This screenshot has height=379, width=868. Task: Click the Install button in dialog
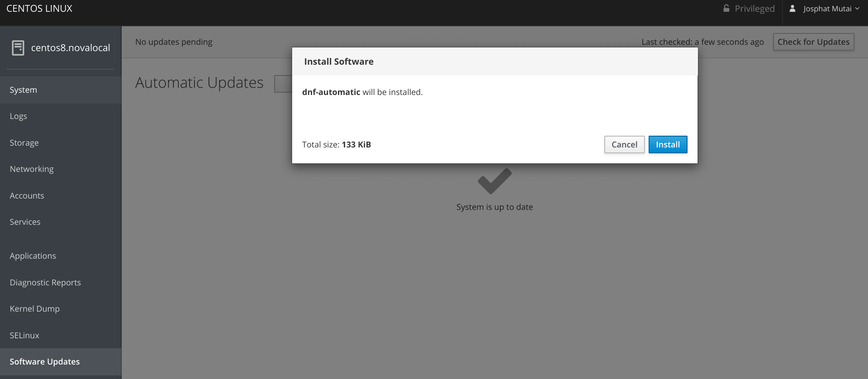click(668, 144)
